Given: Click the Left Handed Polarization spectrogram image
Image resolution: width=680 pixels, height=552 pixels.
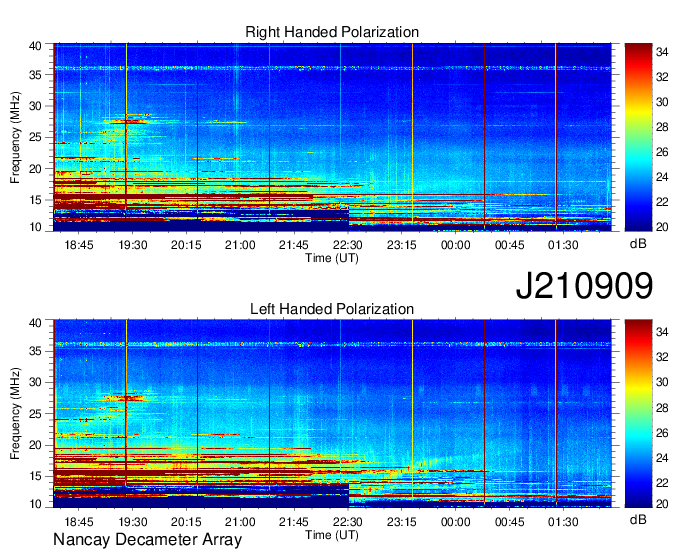Looking at the screenshot, I should point(332,414).
